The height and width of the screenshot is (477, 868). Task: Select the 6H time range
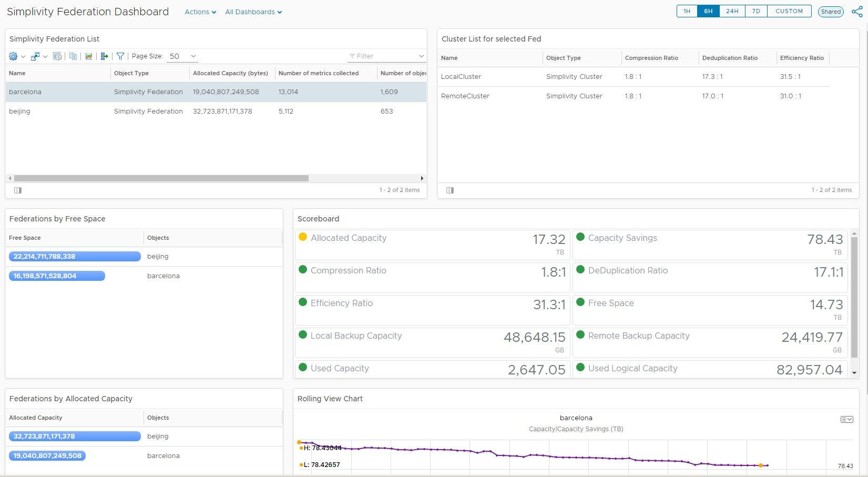tap(708, 11)
